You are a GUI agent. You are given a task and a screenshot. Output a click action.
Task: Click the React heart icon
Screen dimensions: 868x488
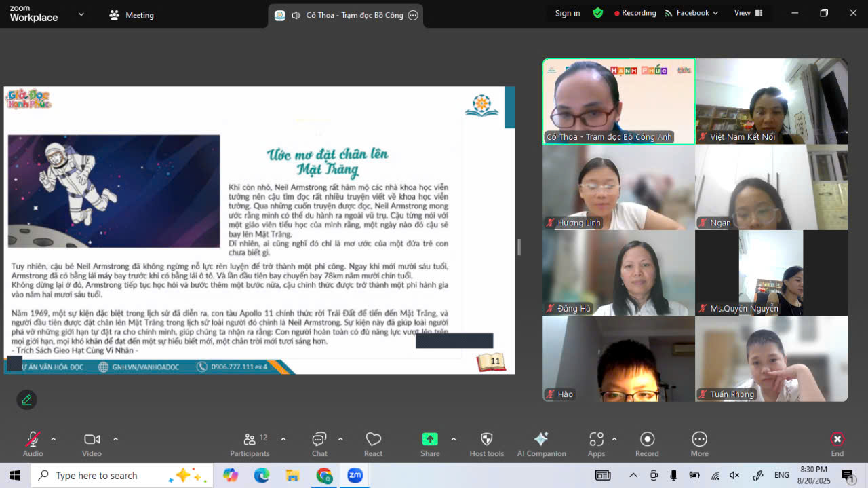tap(373, 440)
